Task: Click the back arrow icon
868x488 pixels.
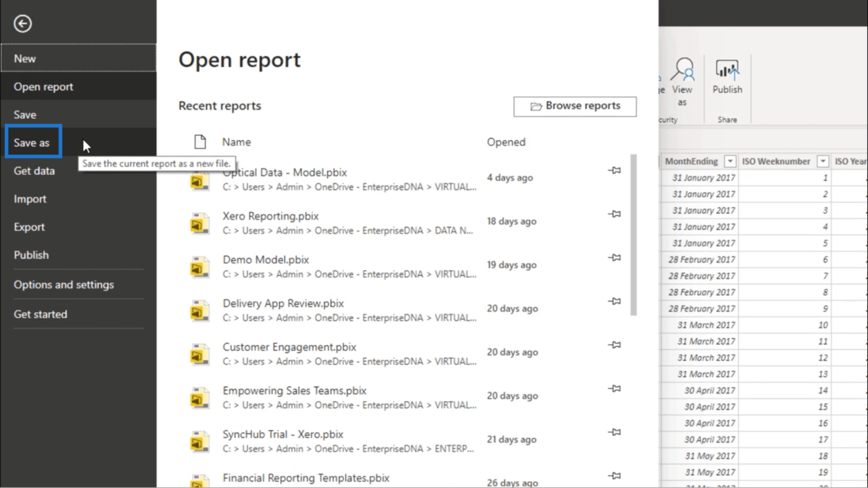Action: click(23, 24)
